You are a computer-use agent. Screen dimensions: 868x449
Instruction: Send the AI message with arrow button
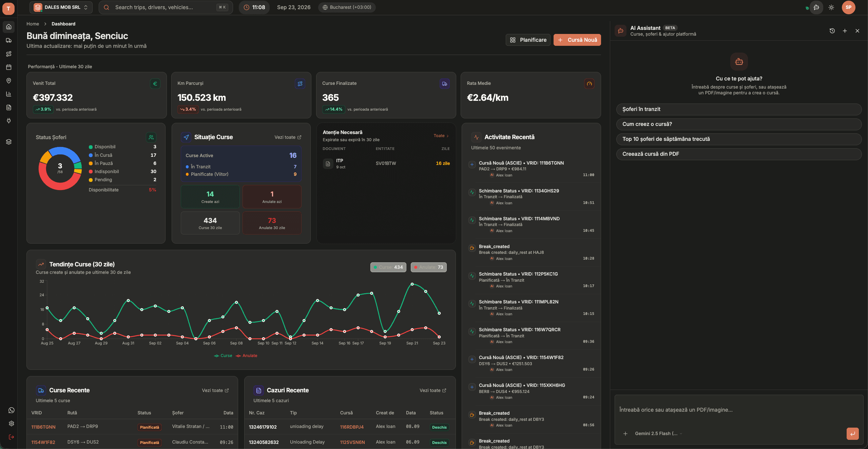click(852, 433)
